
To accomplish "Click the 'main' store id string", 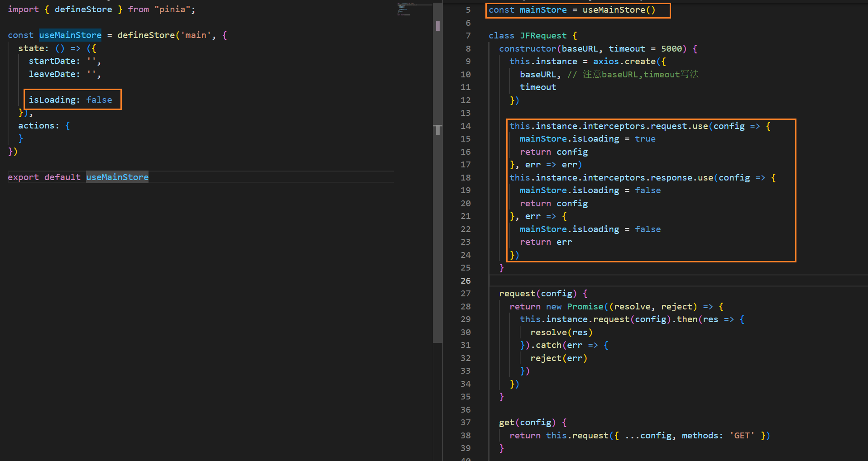I will pyautogui.click(x=196, y=35).
